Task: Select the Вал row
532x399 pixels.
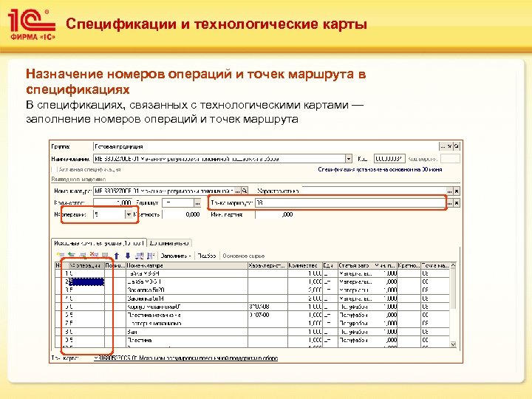Action: click(x=253, y=332)
